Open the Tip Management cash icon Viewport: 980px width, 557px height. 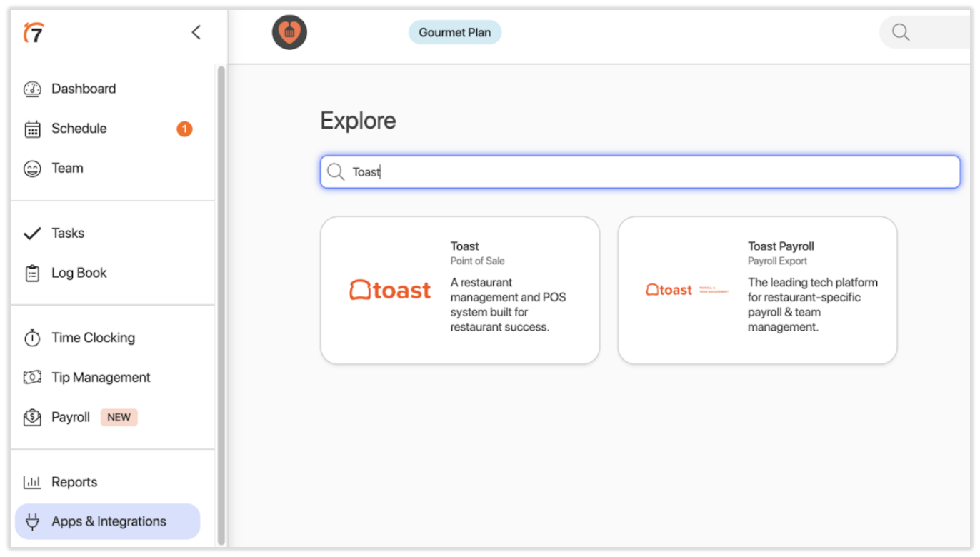(x=32, y=378)
